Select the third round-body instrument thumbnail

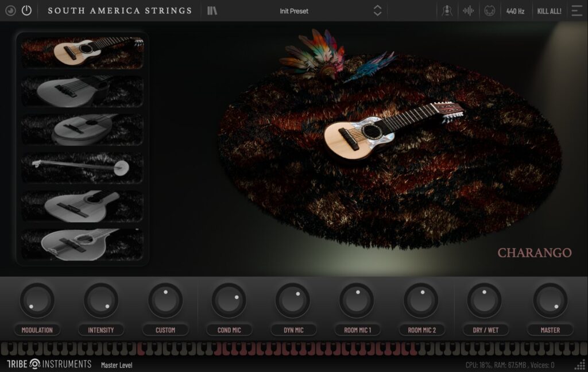point(82,129)
